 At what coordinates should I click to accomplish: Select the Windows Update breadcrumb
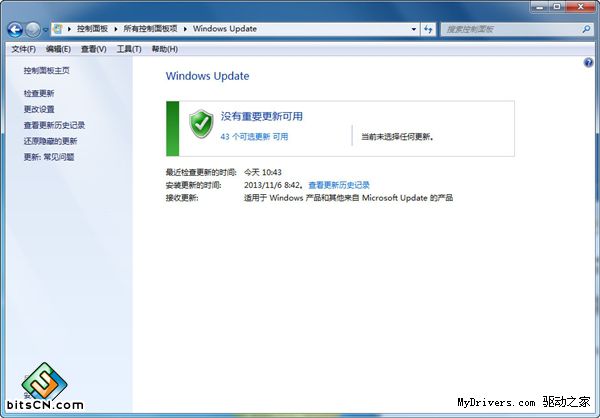click(x=225, y=29)
